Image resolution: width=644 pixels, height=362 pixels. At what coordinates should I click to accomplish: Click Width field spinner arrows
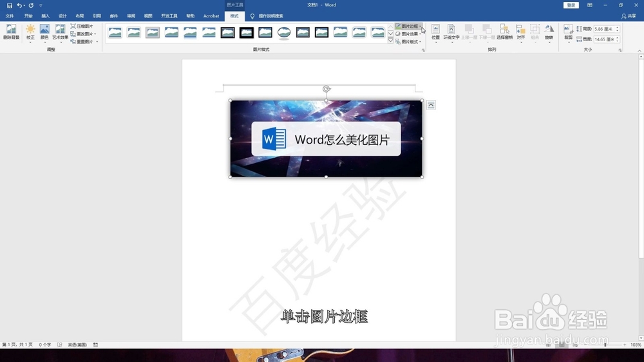[618, 39]
